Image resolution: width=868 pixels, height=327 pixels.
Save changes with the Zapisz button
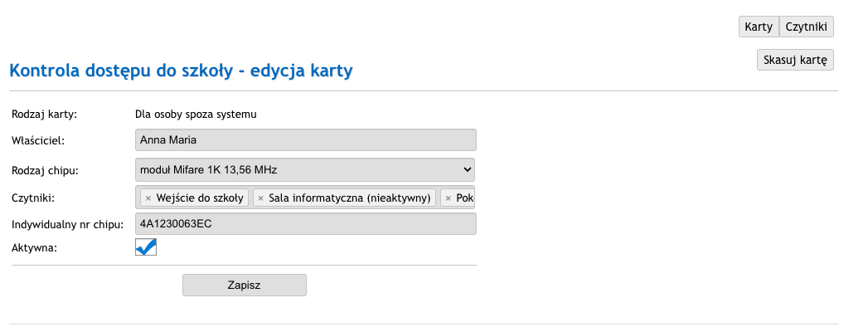(244, 286)
